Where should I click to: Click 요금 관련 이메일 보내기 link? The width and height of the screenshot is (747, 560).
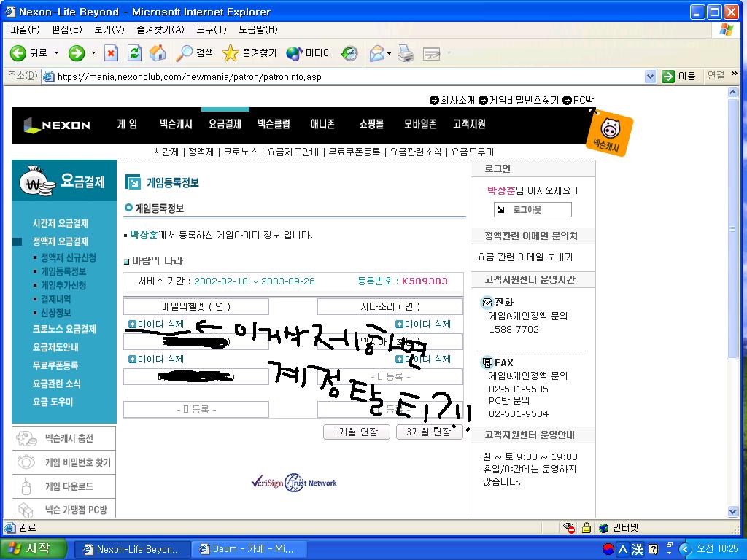(525, 257)
